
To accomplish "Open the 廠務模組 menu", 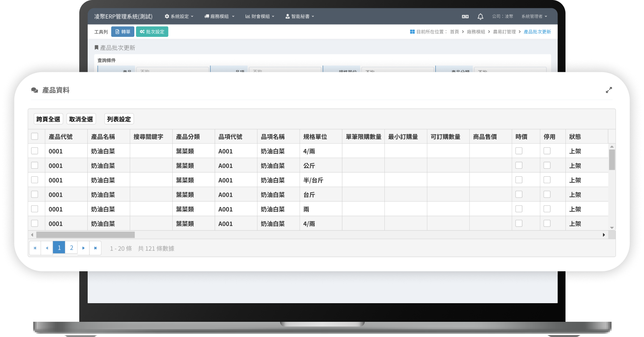I will tap(219, 16).
